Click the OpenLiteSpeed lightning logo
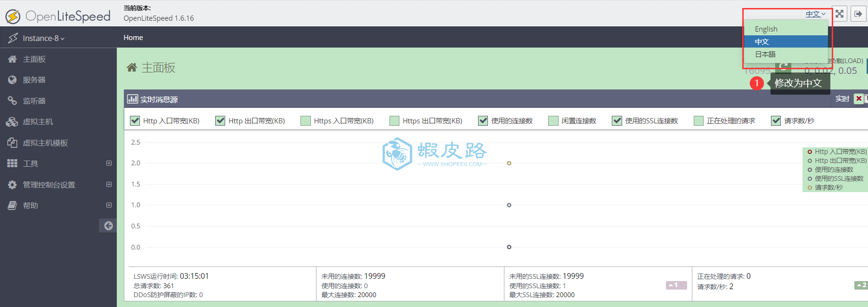Viewport: 868px width, 307px height. 13,16
